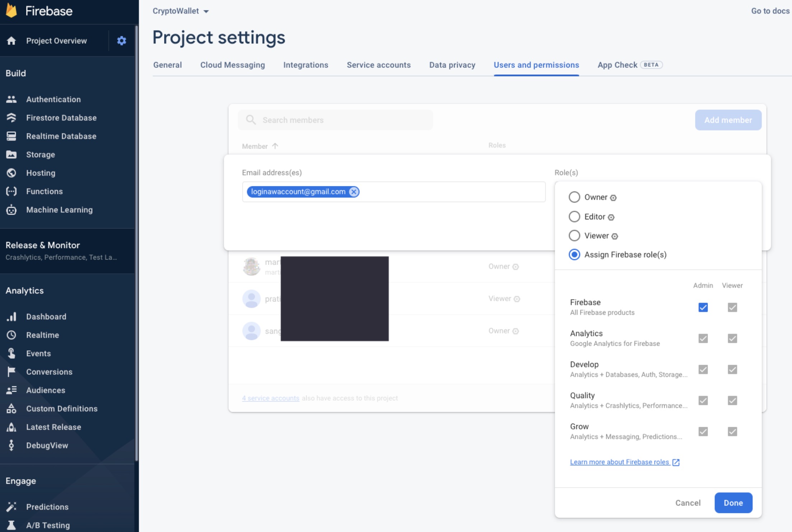Open the Cloud Messaging tab
This screenshot has height=532, width=792.
232,65
